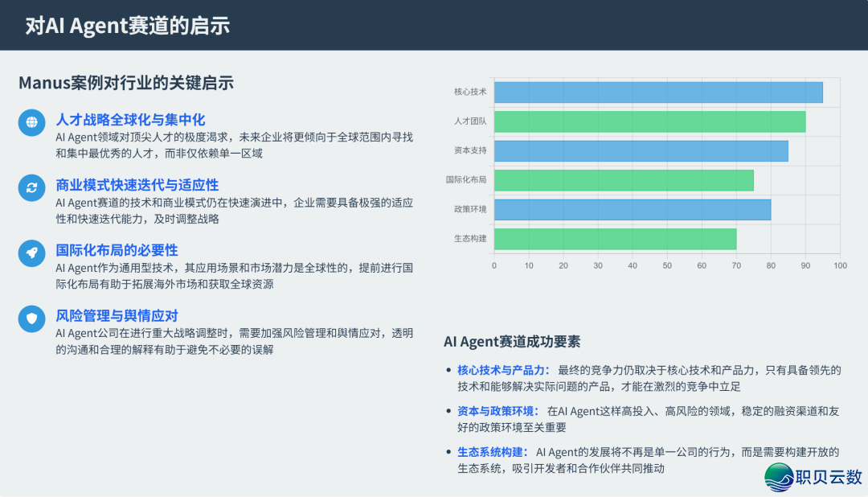Click the refresh arrows icon beside 商业模式快速迭代与适应性

(31, 188)
